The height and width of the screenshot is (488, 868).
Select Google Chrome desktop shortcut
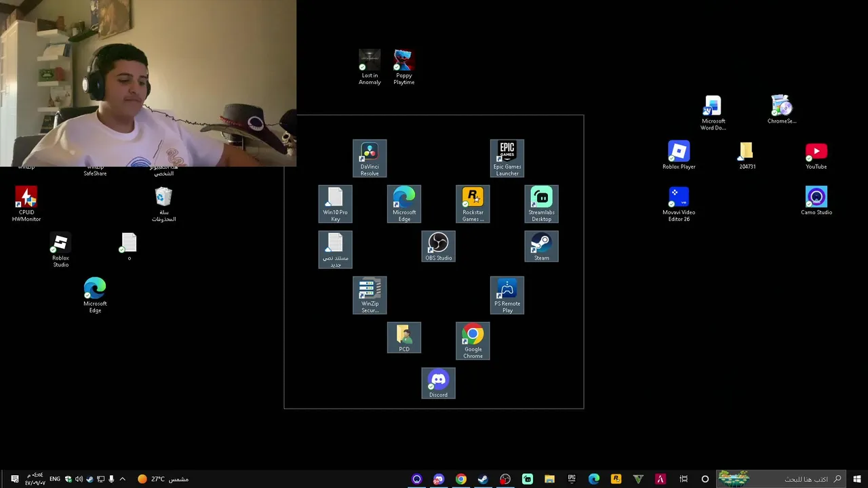point(473,342)
